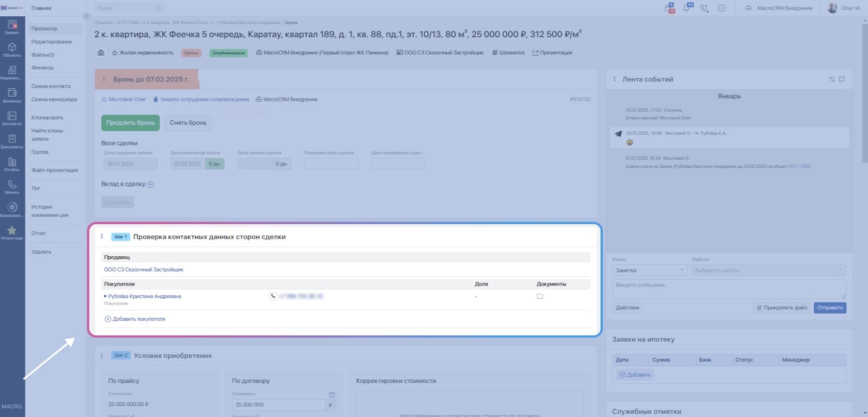This screenshot has height=417, width=868.
Task: Click the Звонки phone icon in sidebar
Action: point(12,186)
